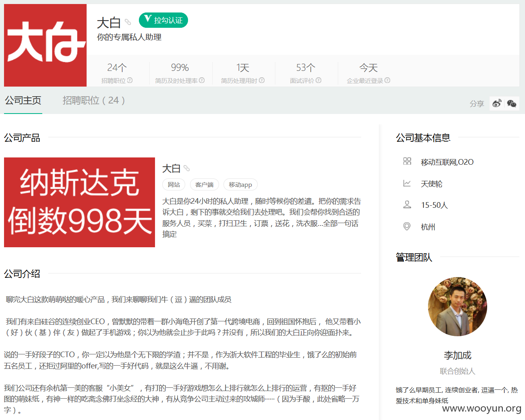Click 李加成's profile photo
This screenshot has height=420, width=525.
[x=457, y=306]
